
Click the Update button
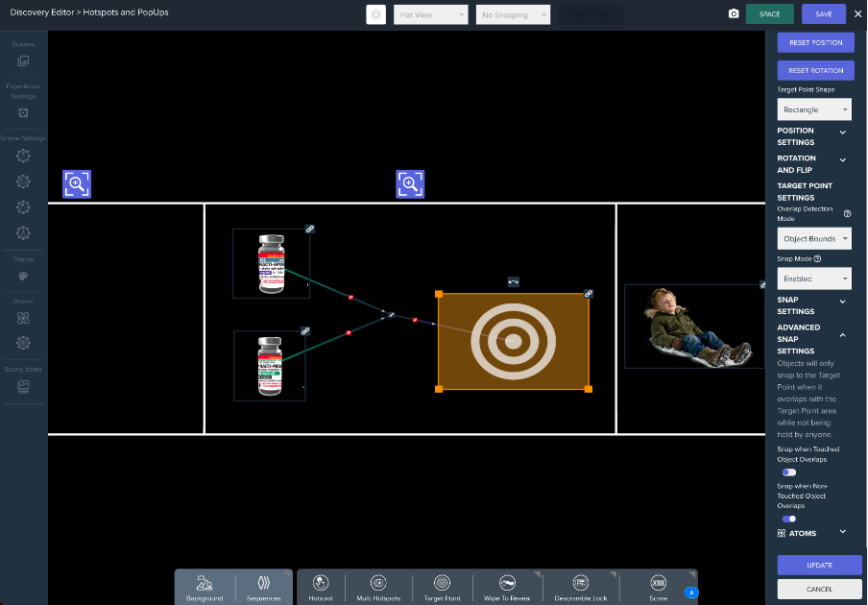pos(819,565)
